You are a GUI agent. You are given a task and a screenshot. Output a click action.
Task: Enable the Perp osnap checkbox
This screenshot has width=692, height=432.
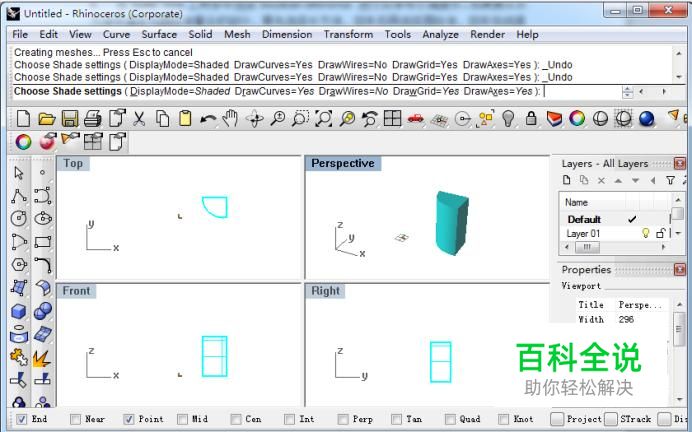[x=343, y=419]
